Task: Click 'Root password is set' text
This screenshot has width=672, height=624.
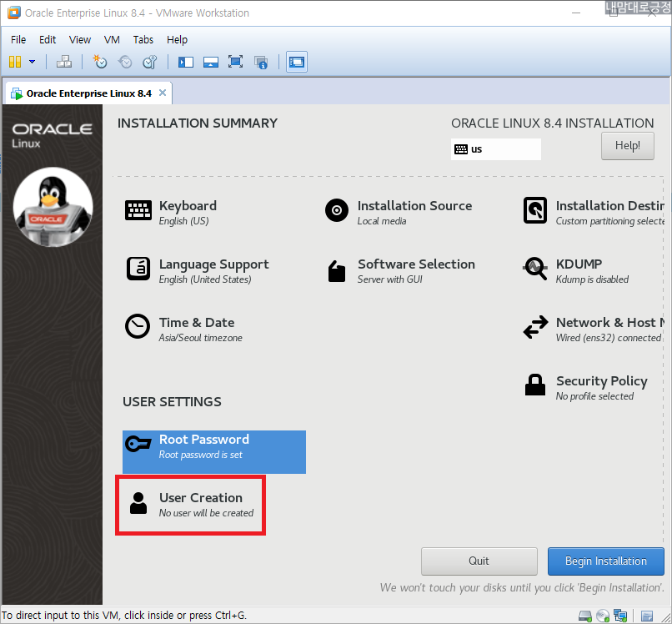Action: (201, 454)
